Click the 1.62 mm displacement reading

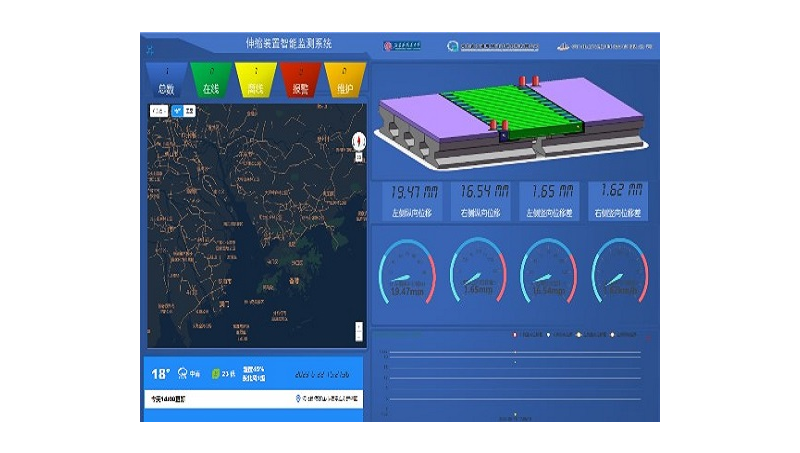pos(621,190)
